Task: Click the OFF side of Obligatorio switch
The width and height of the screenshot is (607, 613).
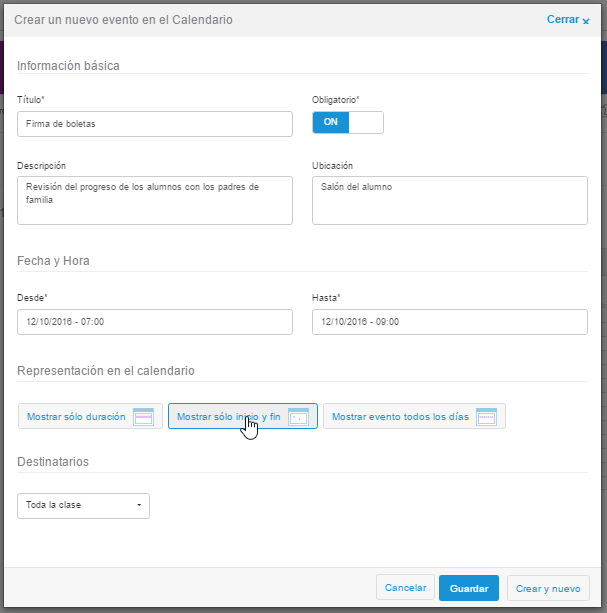Action: click(366, 123)
